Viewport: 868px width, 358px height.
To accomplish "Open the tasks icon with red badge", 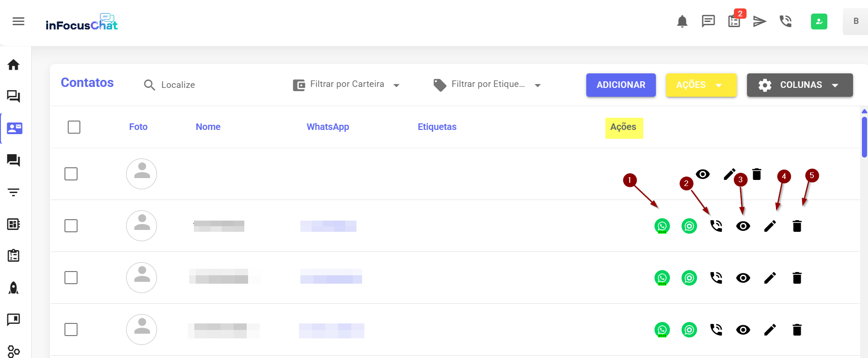I will [x=734, y=21].
